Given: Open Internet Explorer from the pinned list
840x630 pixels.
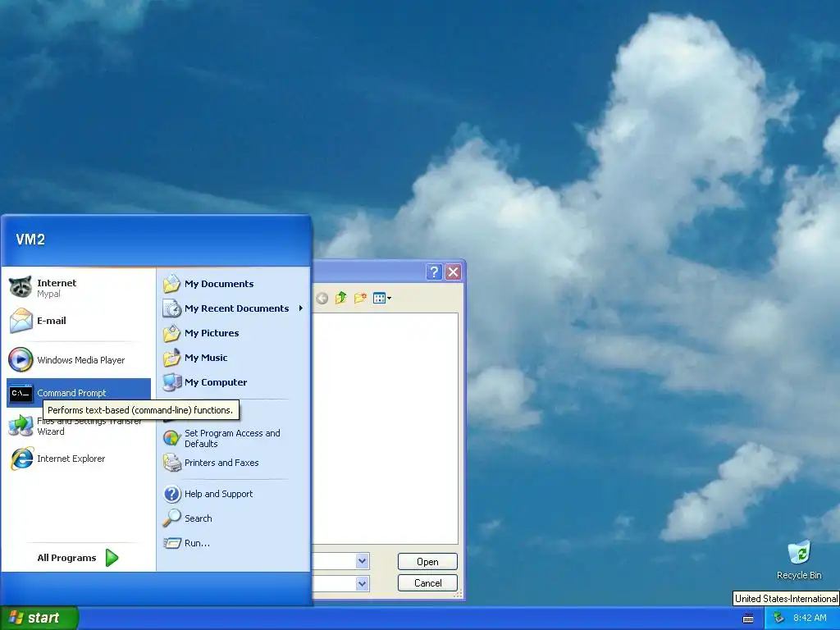Looking at the screenshot, I should [78, 459].
